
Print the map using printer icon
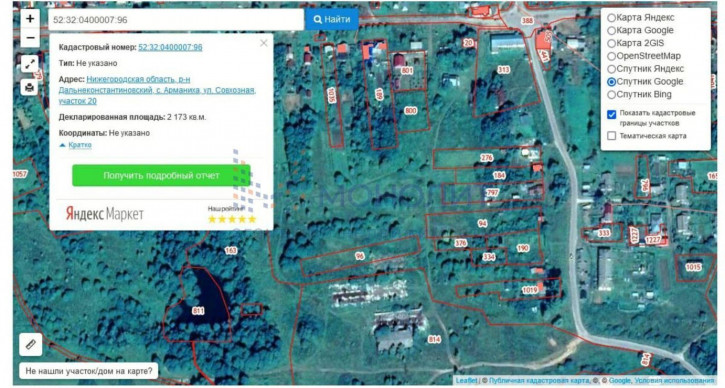[x=30, y=87]
